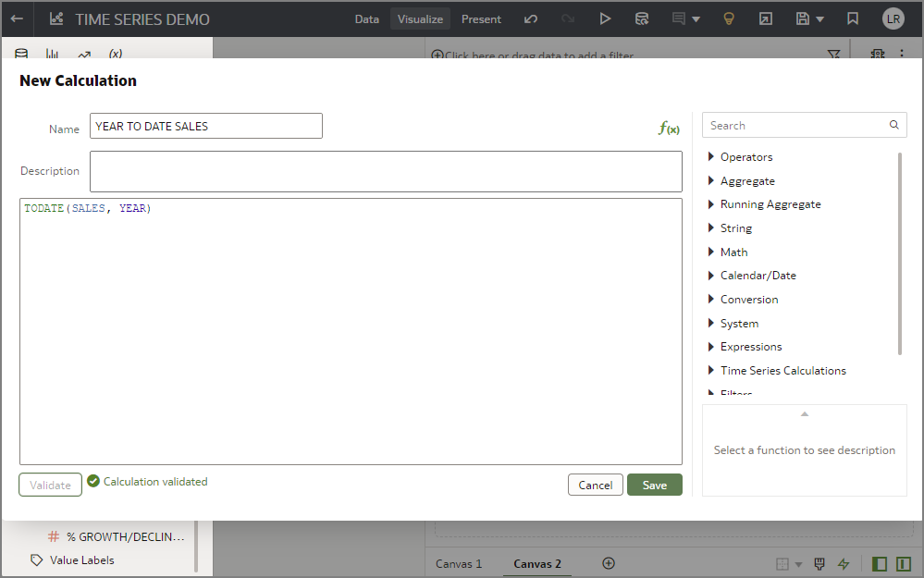Open the layout grid dropdown arrow
This screenshot has height=578, width=924.
click(798, 564)
